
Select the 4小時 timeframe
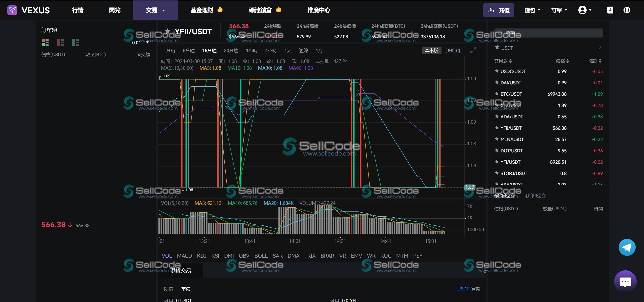point(271,51)
